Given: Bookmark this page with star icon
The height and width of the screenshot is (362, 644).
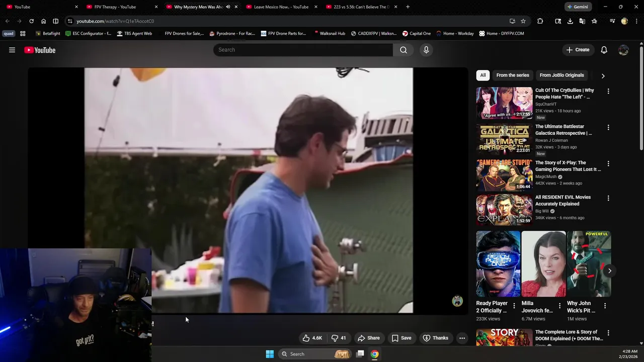Looking at the screenshot, I should point(523,21).
